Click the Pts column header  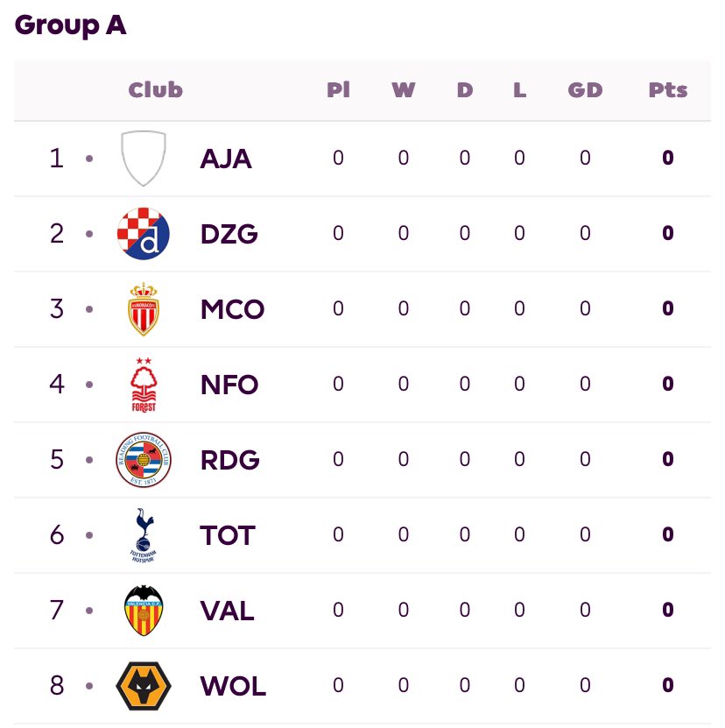pyautogui.click(x=668, y=90)
